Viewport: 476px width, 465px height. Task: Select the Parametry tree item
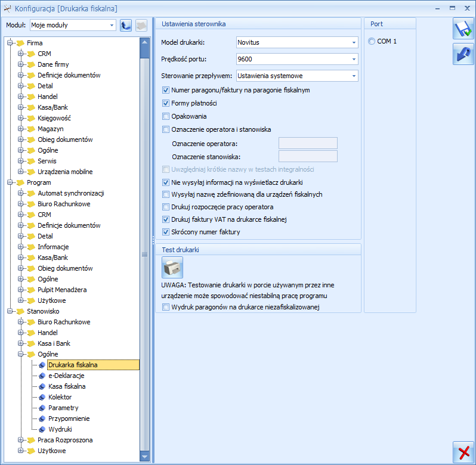63,408
